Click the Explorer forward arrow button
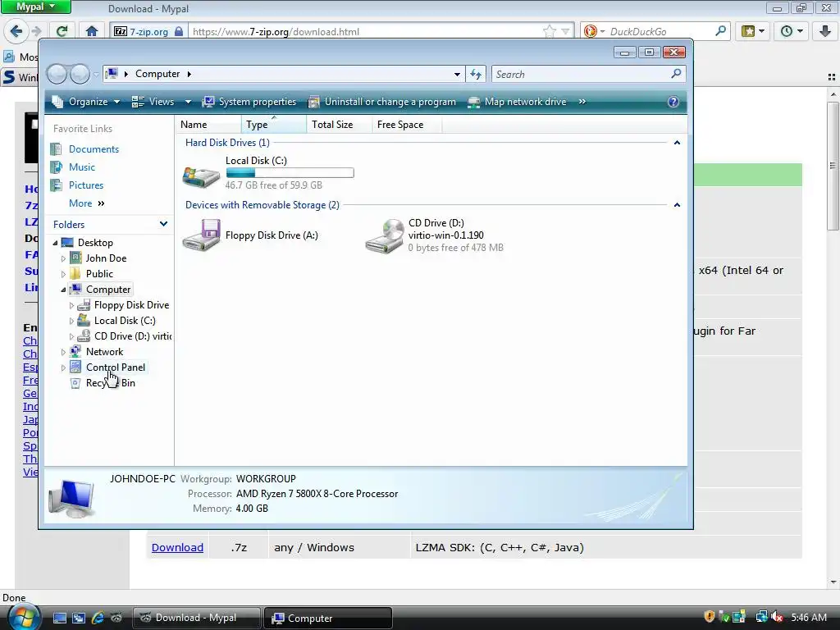 80,74
